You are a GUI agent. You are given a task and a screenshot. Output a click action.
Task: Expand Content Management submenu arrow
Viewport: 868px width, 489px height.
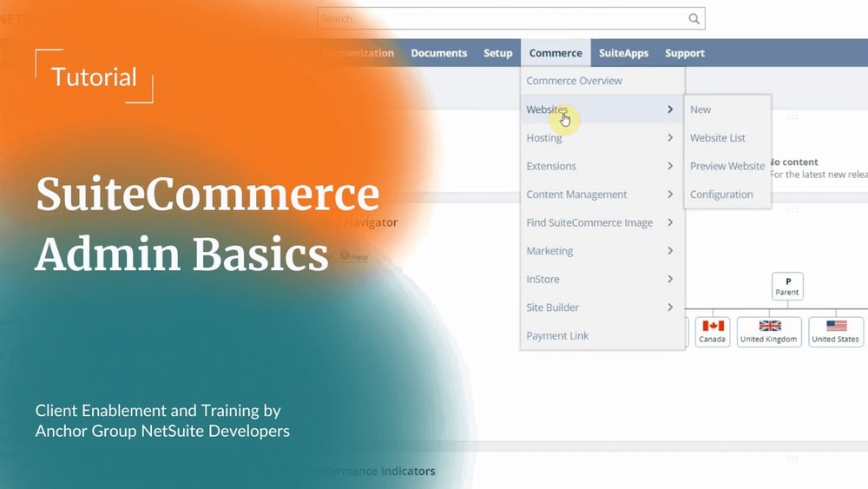click(670, 195)
